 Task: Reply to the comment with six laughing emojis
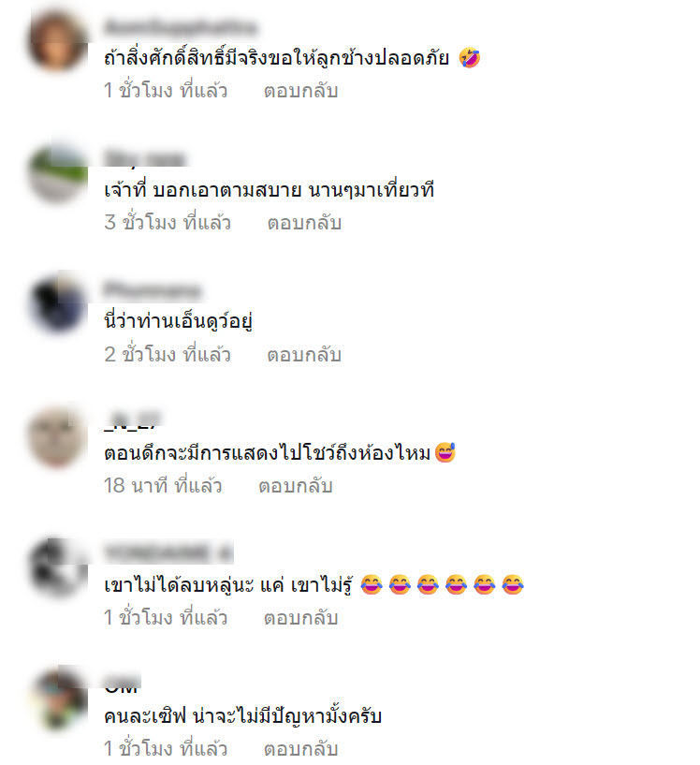click(x=300, y=618)
